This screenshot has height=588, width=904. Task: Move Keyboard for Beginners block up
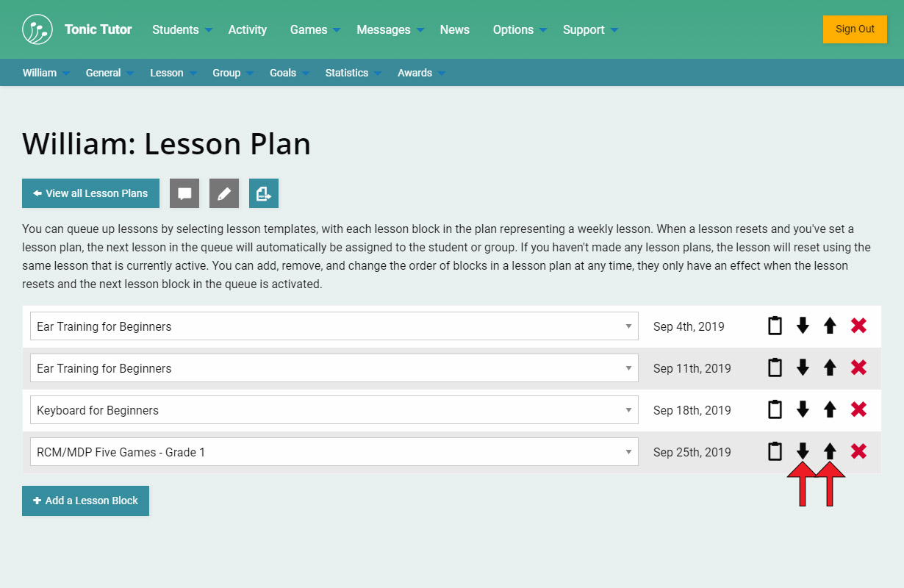[x=830, y=409]
